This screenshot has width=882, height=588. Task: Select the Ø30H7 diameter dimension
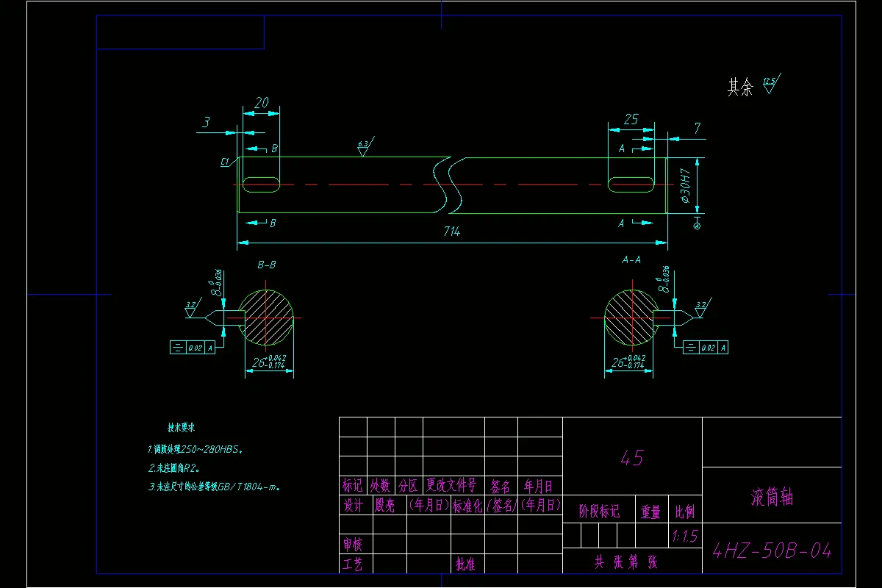[684, 185]
